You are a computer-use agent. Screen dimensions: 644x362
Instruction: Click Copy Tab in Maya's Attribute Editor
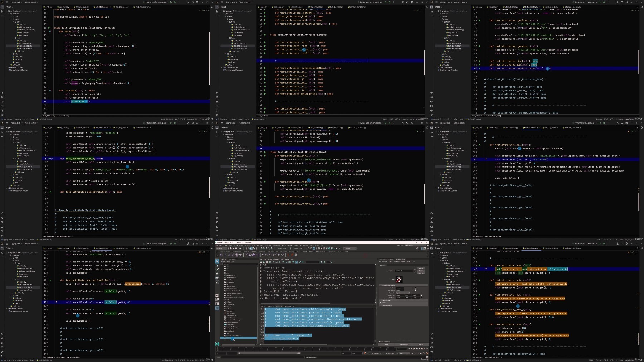pyautogui.click(x=420, y=344)
